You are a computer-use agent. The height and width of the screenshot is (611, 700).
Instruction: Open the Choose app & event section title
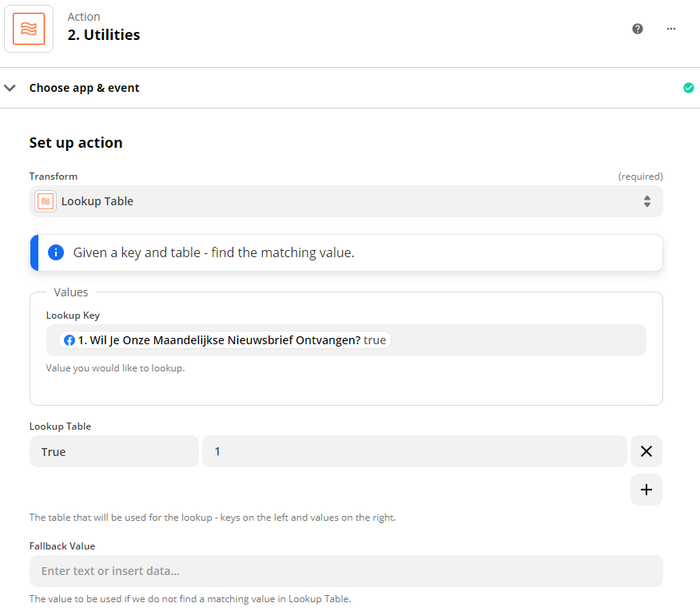[x=84, y=88]
